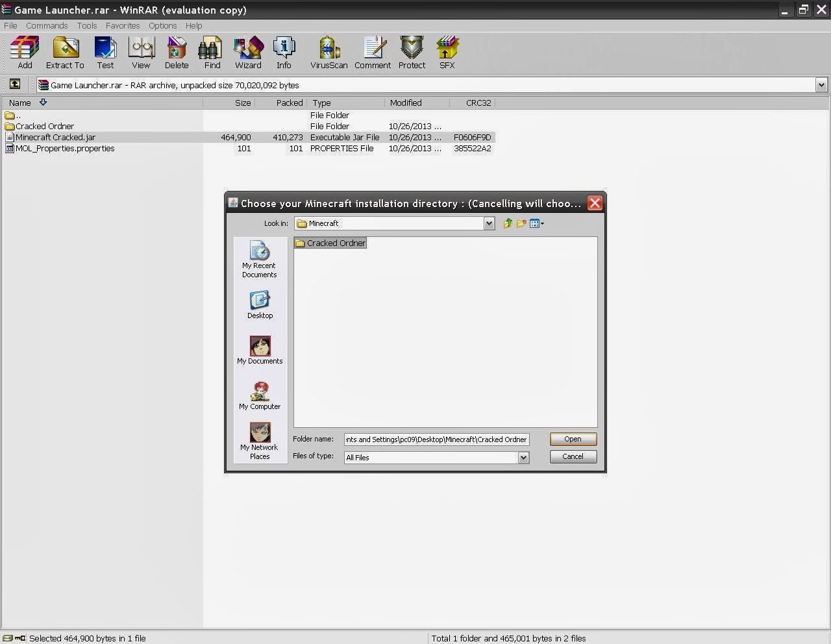
Task: Launch the Wizard tool
Action: tap(248, 53)
